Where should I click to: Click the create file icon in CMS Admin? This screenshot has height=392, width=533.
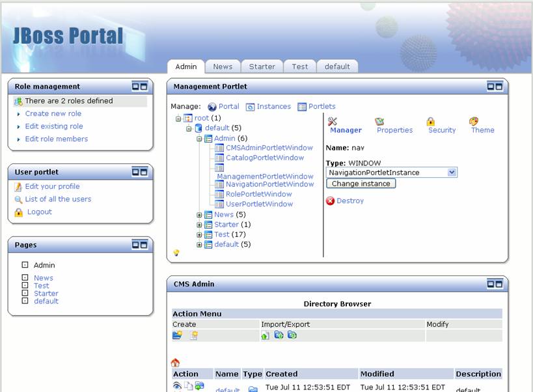pos(194,335)
